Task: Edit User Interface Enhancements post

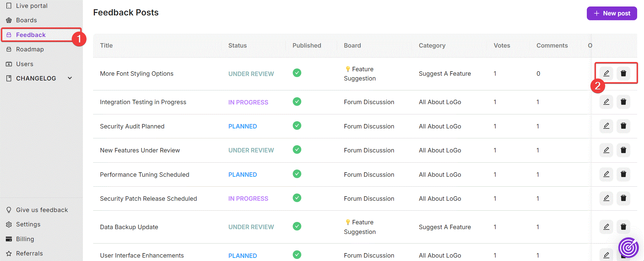Action: pyautogui.click(x=606, y=255)
